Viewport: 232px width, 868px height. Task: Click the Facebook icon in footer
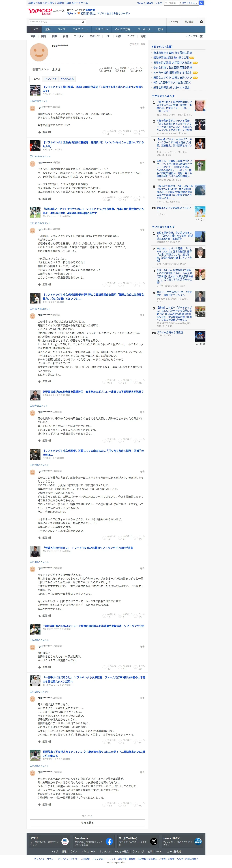[x=109, y=841]
